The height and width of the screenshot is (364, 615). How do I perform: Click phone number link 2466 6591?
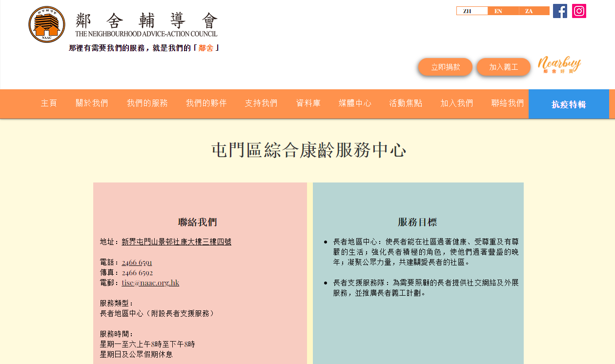point(137,263)
